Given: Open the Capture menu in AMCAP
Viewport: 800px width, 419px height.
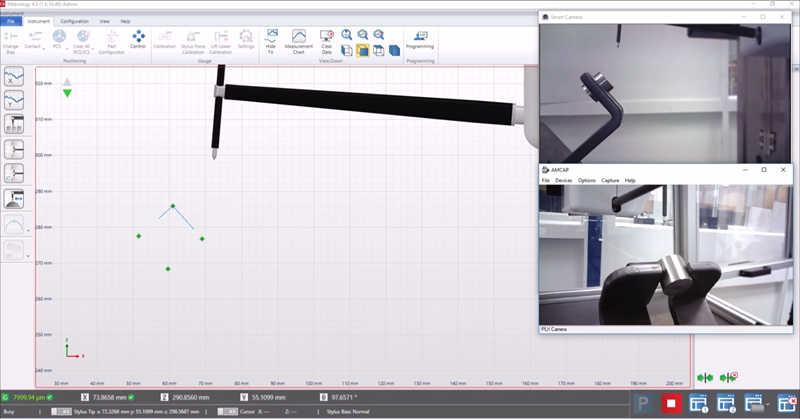Looking at the screenshot, I should click(x=609, y=180).
